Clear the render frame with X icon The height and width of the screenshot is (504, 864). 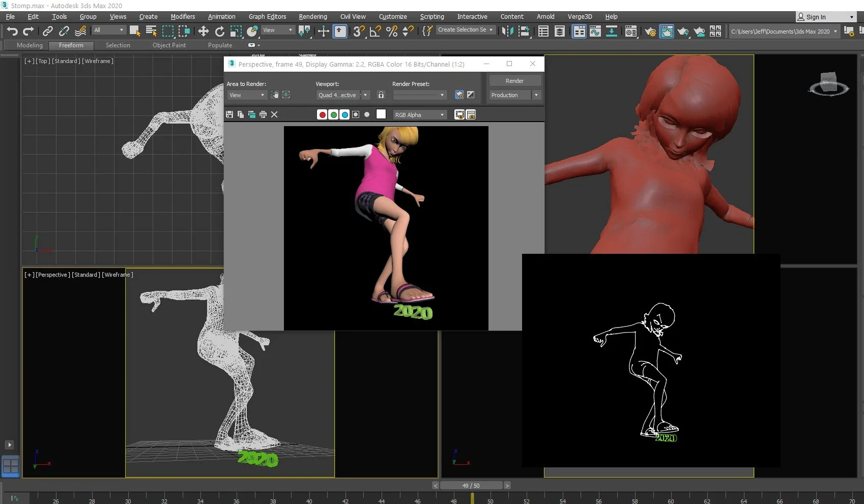[x=274, y=115]
